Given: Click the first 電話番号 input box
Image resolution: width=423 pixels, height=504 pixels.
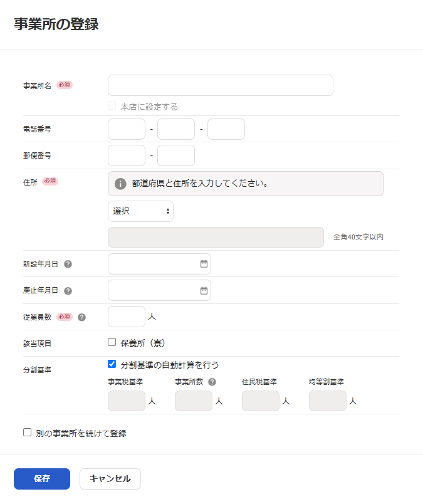Looking at the screenshot, I should pos(127,129).
